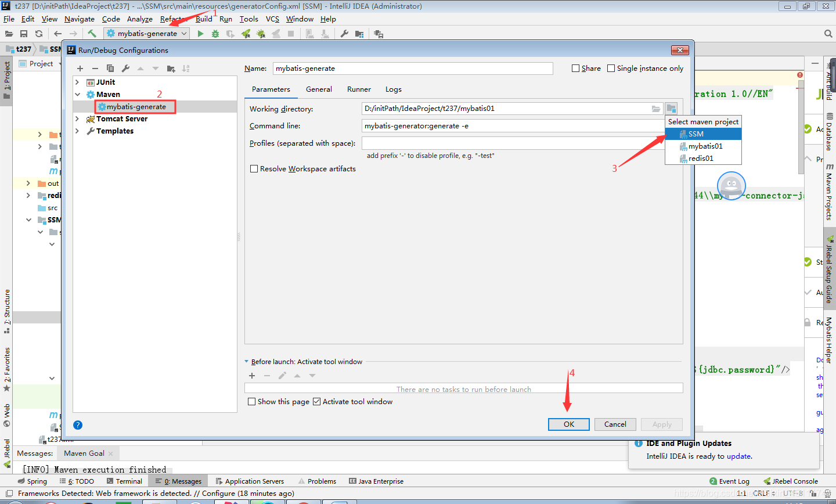The width and height of the screenshot is (836, 504).
Task: Click the Back navigation arrow
Action: pyautogui.click(x=57, y=34)
